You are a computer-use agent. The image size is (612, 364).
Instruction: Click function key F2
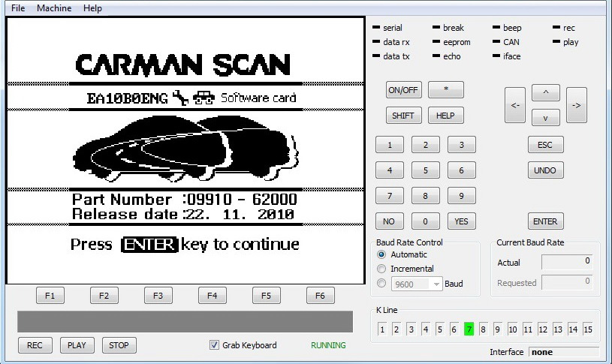[x=104, y=296]
